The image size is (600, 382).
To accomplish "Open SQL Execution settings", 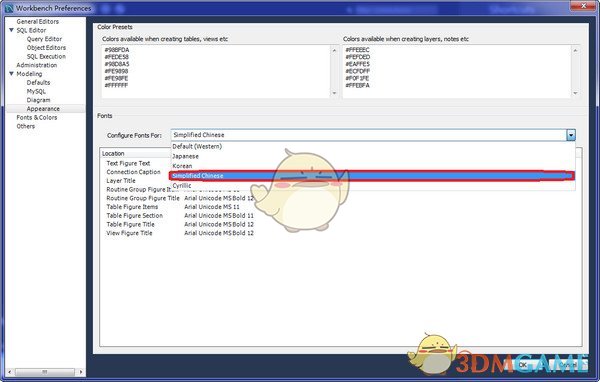I will coord(46,57).
